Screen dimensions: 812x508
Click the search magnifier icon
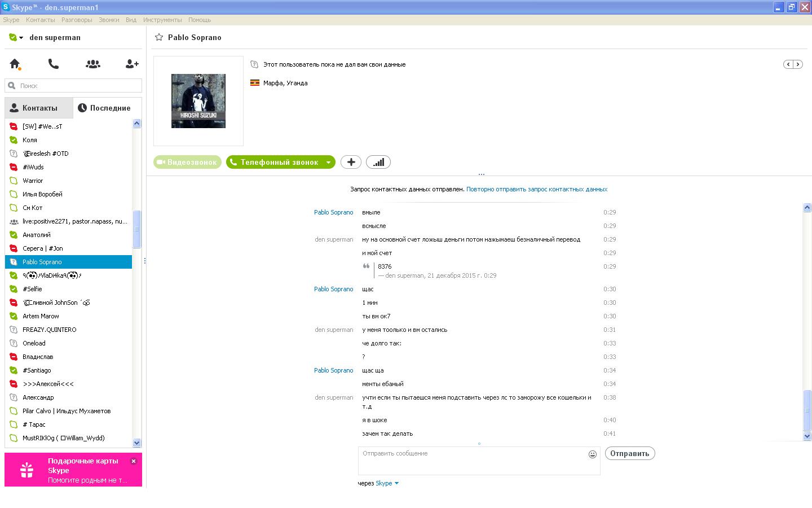pyautogui.click(x=12, y=86)
